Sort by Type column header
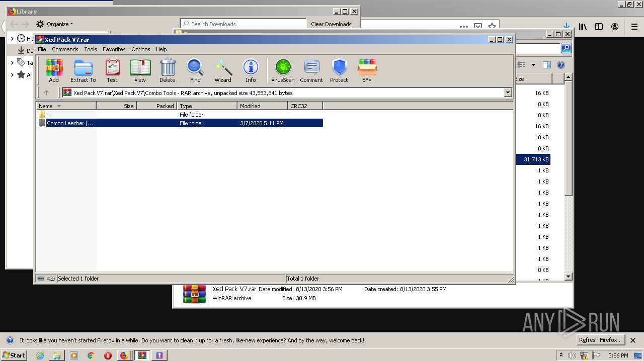 (207, 106)
